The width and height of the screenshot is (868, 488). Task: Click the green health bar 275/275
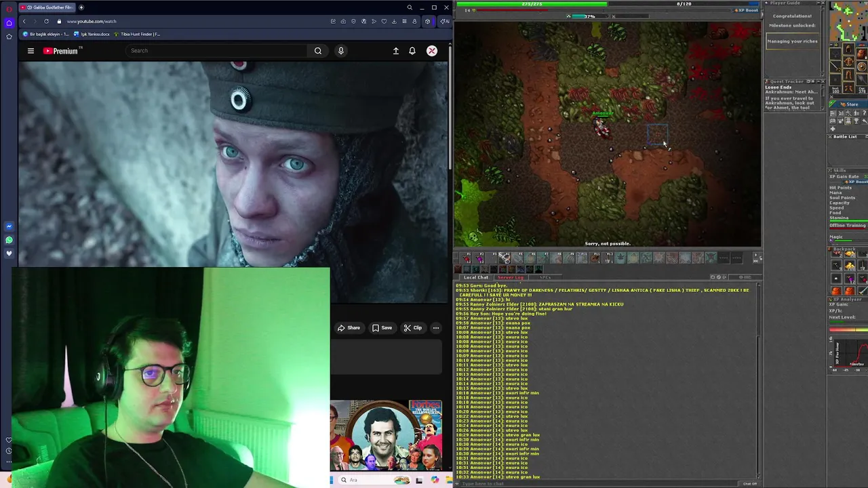click(531, 4)
